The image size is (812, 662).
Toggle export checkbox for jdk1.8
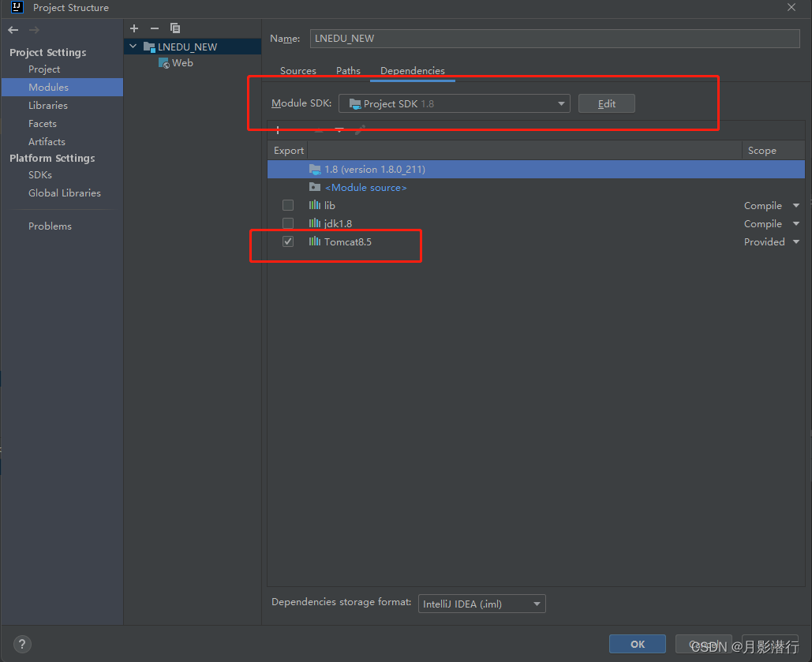click(288, 223)
